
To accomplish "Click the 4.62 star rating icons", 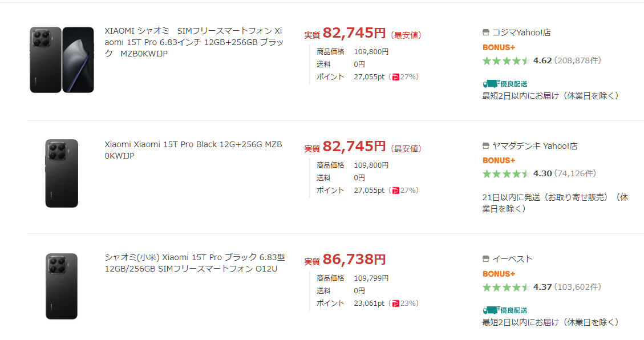I will pyautogui.click(x=506, y=60).
